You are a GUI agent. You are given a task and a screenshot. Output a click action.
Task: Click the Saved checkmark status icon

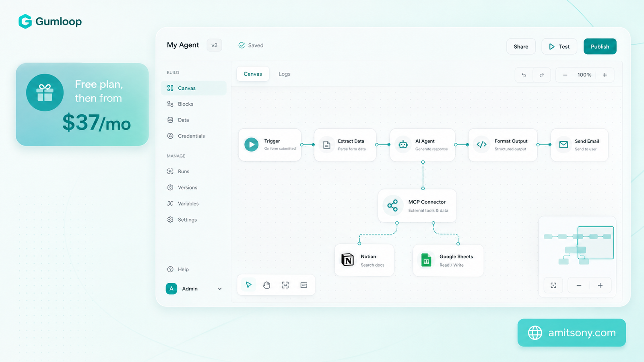[x=242, y=45]
